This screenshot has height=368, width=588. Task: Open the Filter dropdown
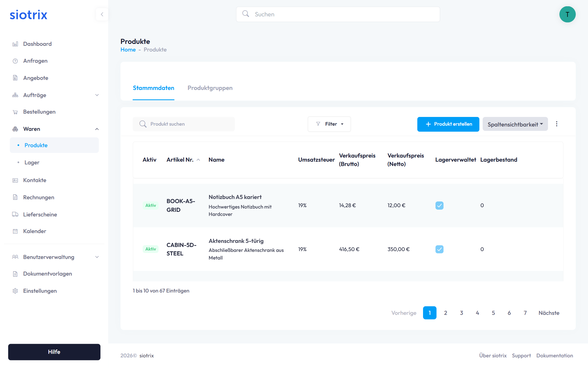329,124
